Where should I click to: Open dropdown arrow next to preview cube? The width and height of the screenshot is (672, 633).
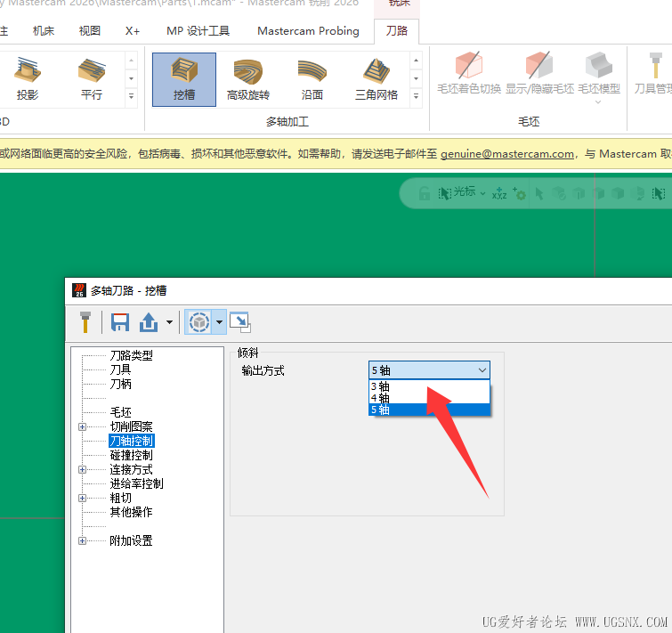click(x=220, y=322)
